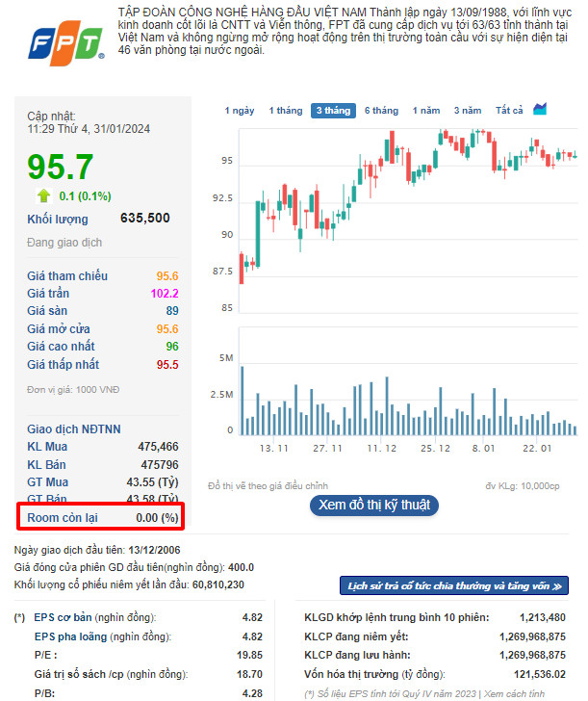Screen dimensions: 588x701
Task: Click the FPT company logo
Action: click(66, 43)
